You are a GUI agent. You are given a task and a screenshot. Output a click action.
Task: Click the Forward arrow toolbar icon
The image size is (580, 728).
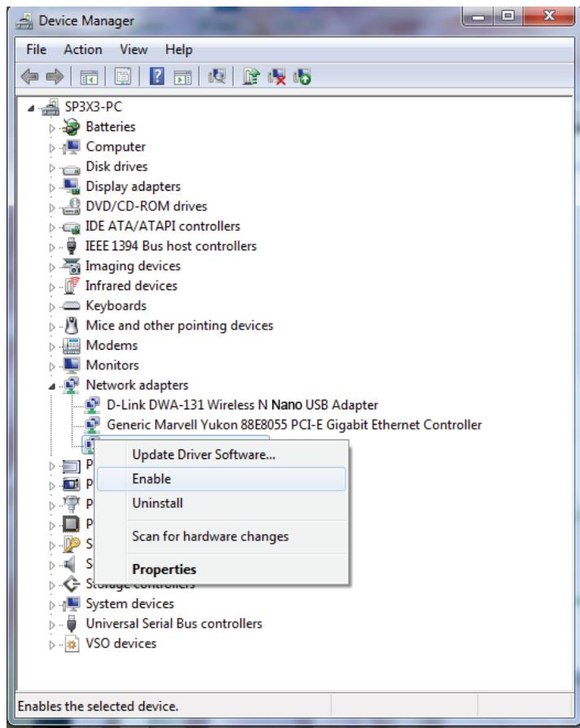55,76
